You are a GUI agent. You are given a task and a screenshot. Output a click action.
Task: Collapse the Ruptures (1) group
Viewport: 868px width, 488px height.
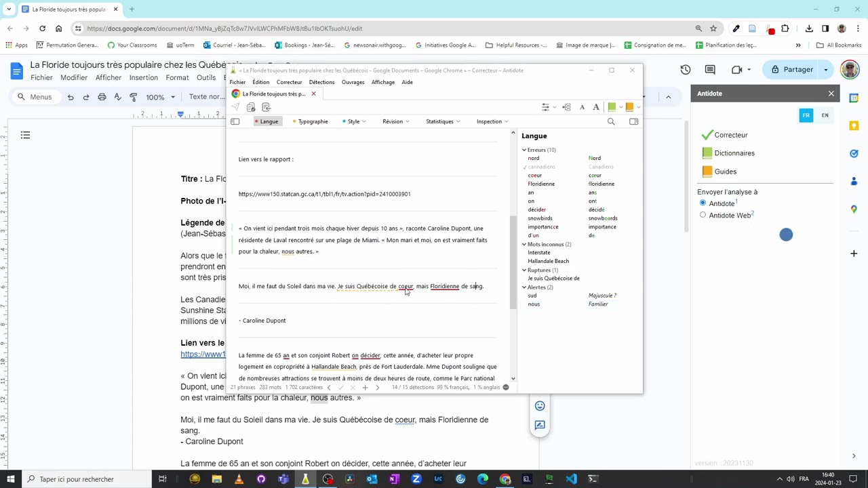click(524, 270)
